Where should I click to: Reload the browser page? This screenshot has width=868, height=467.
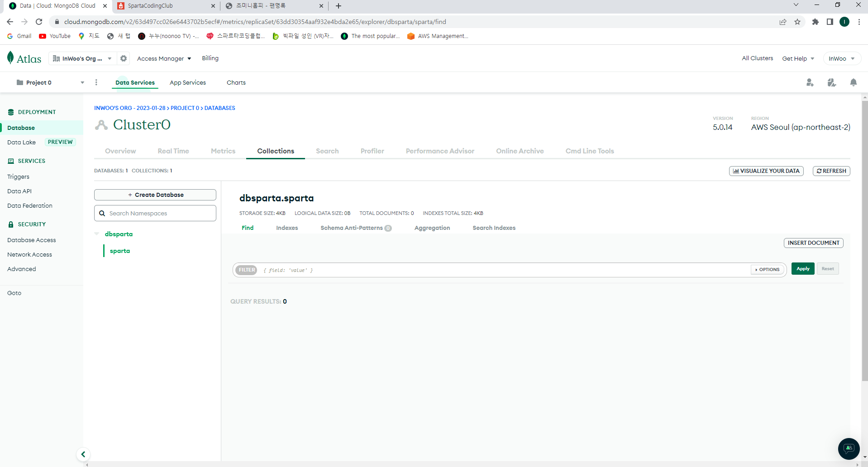tap(39, 22)
